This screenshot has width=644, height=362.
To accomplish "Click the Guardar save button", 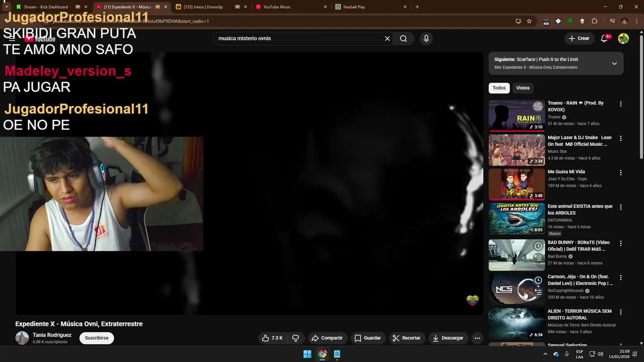I will click(x=367, y=338).
